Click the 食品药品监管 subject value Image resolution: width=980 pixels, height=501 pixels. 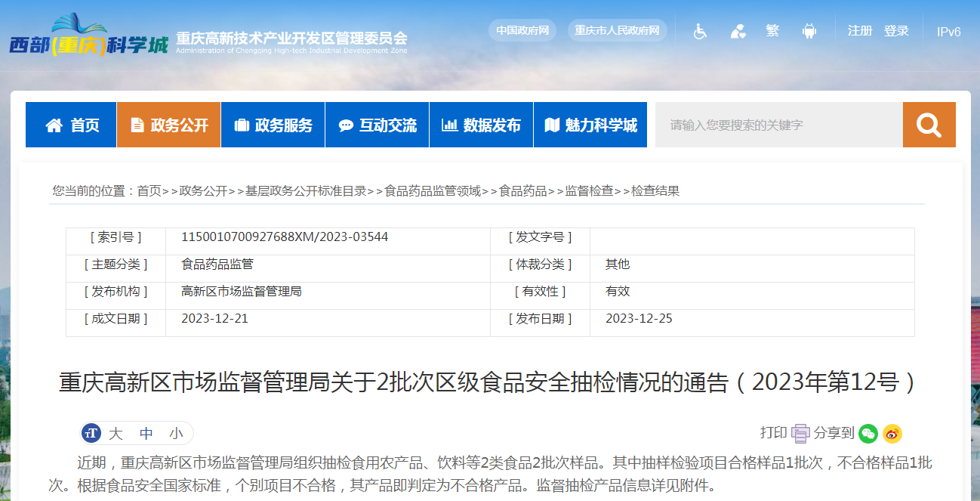(217, 264)
